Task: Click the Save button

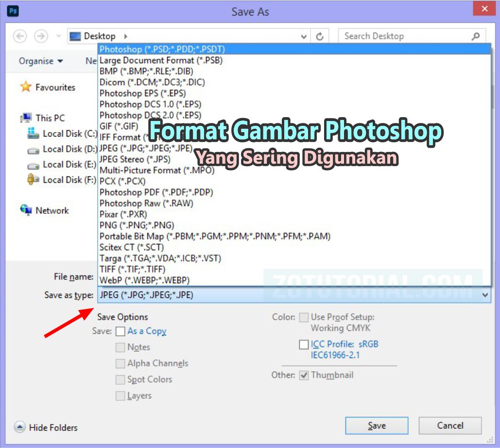Action: coord(377,426)
